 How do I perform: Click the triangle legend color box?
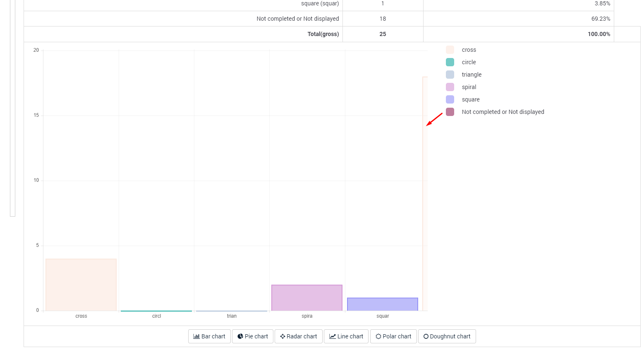pos(450,75)
